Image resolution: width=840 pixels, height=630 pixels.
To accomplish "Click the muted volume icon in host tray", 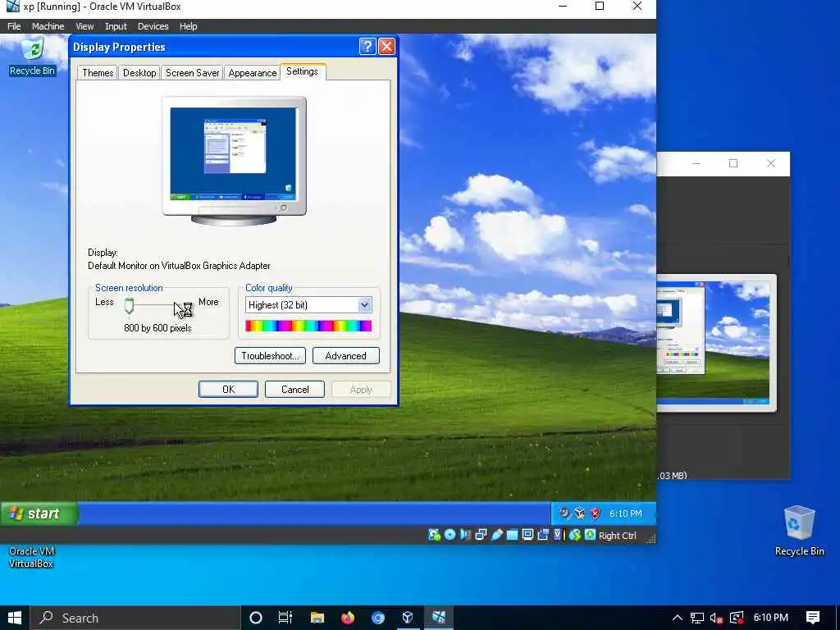I will click(x=717, y=618).
